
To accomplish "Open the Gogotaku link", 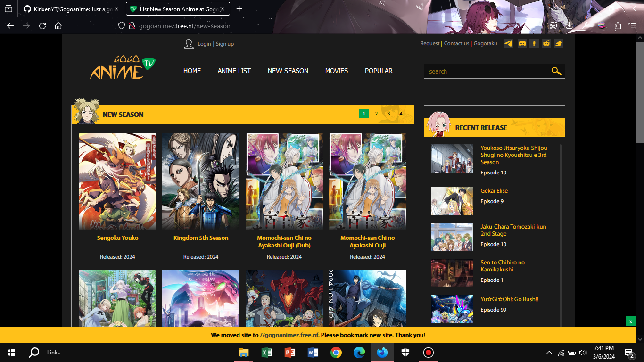I will [x=486, y=43].
